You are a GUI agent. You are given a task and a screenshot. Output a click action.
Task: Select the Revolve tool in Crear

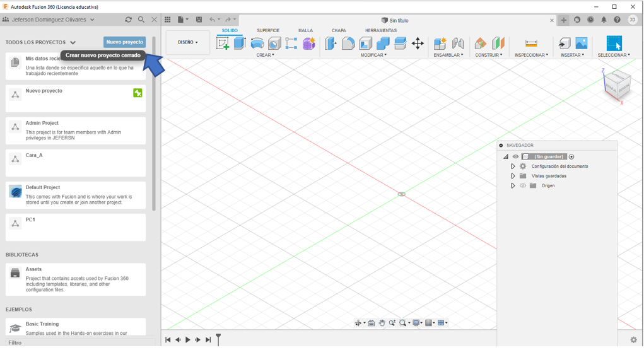tap(257, 43)
